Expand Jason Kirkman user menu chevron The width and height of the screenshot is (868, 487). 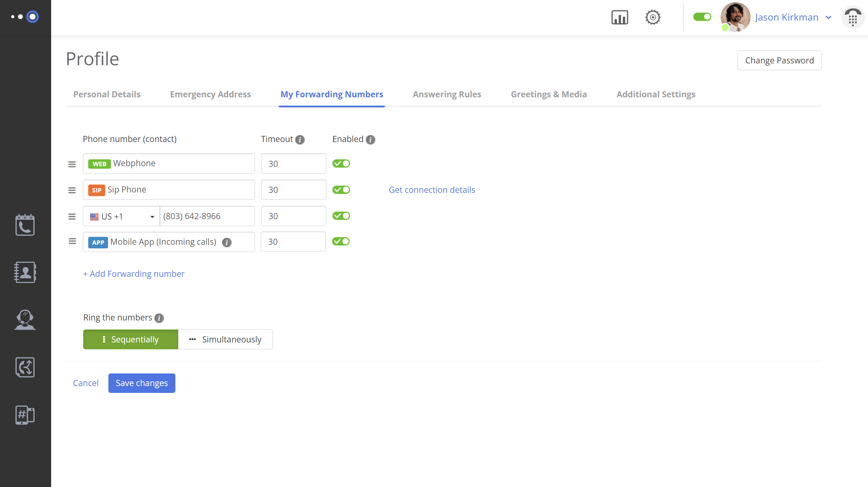tap(828, 17)
